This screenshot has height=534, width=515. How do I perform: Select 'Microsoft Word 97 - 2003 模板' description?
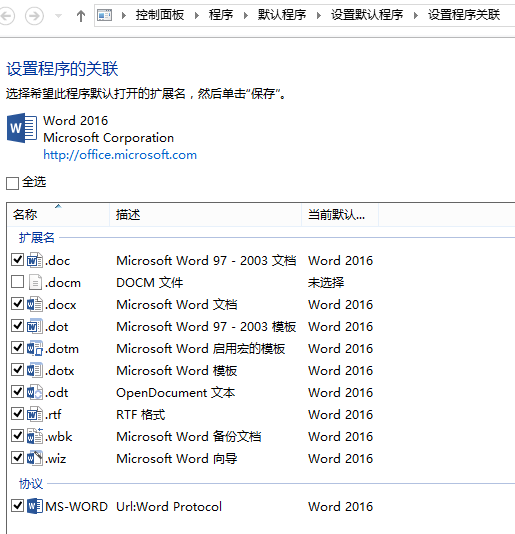point(206,327)
